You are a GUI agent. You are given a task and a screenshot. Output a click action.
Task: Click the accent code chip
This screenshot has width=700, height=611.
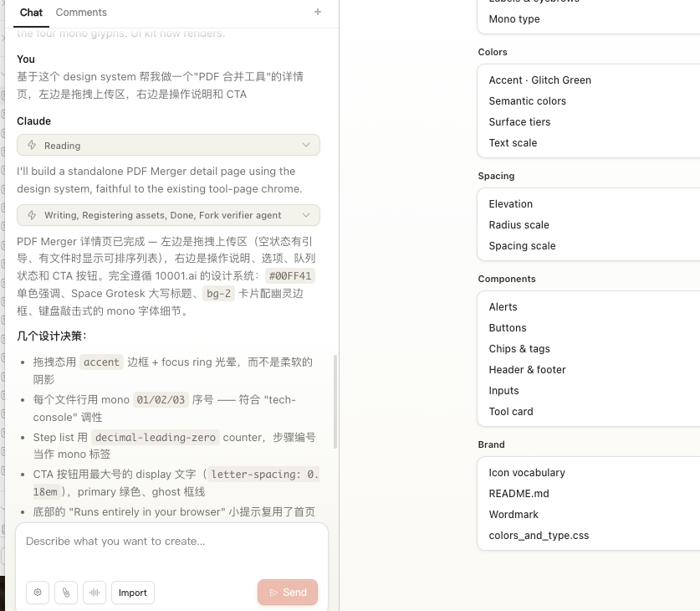point(101,362)
